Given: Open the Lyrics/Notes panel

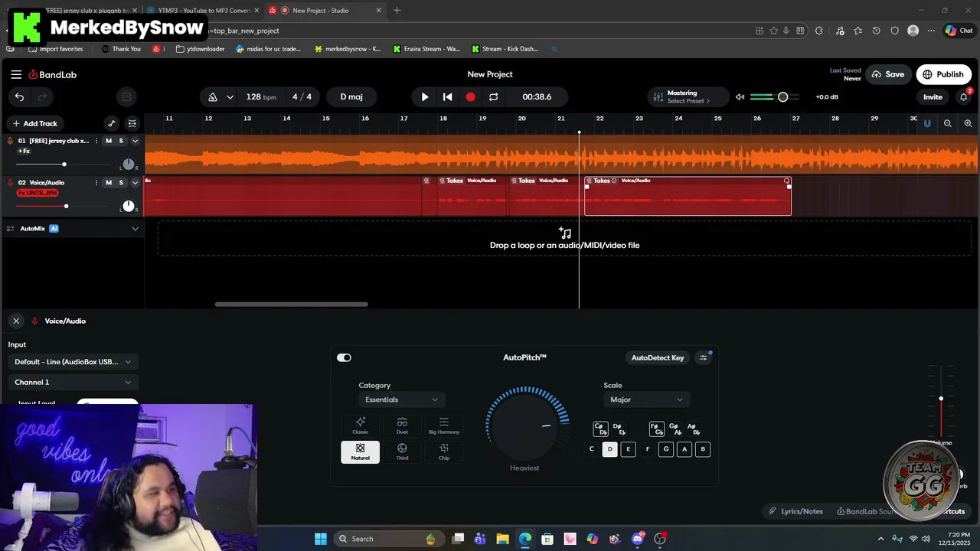Looking at the screenshot, I should click(x=796, y=511).
